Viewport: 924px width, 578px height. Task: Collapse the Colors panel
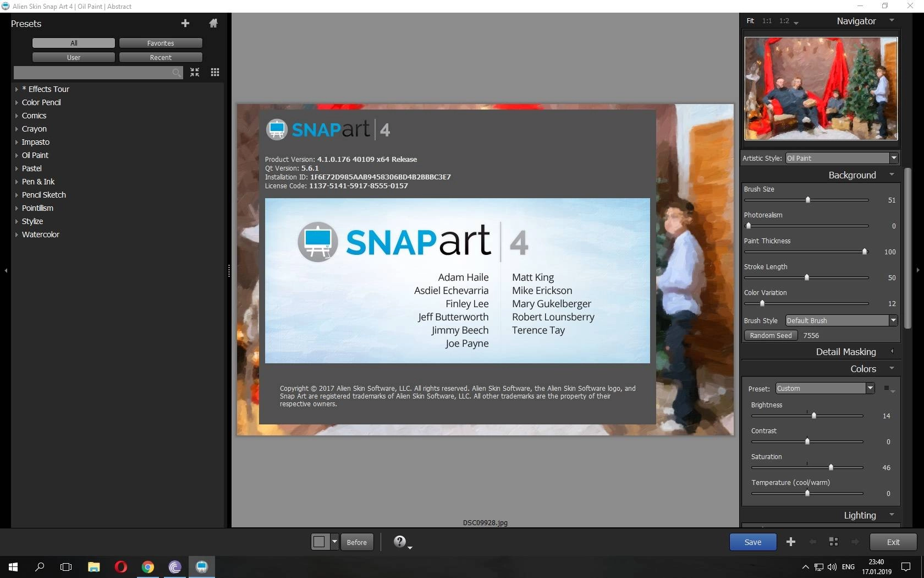pos(892,368)
